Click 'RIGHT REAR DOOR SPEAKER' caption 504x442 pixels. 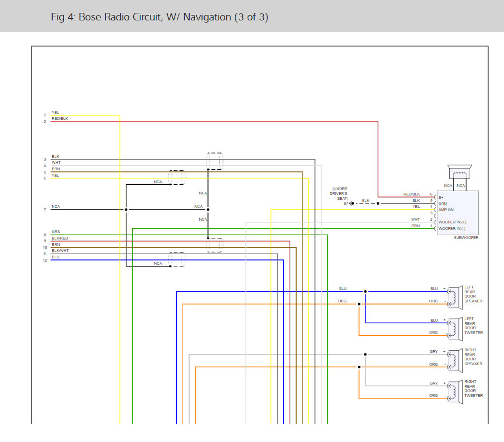[473, 357]
